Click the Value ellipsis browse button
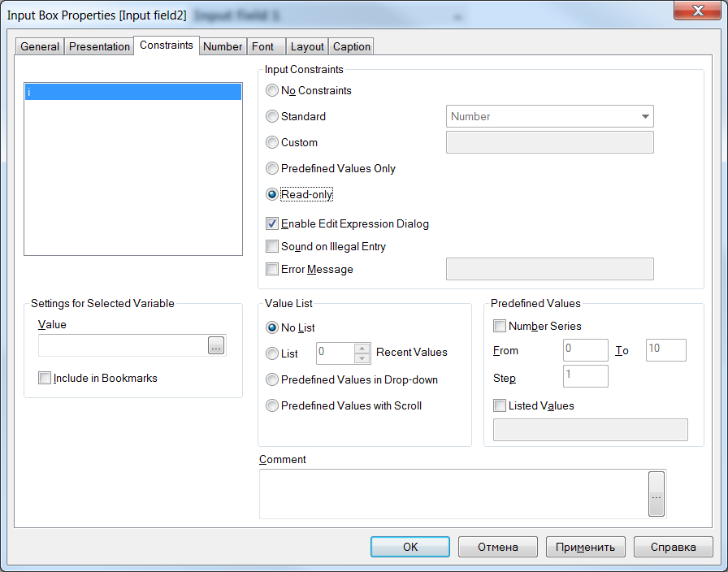Viewport: 728px width, 572px height. 215,346
